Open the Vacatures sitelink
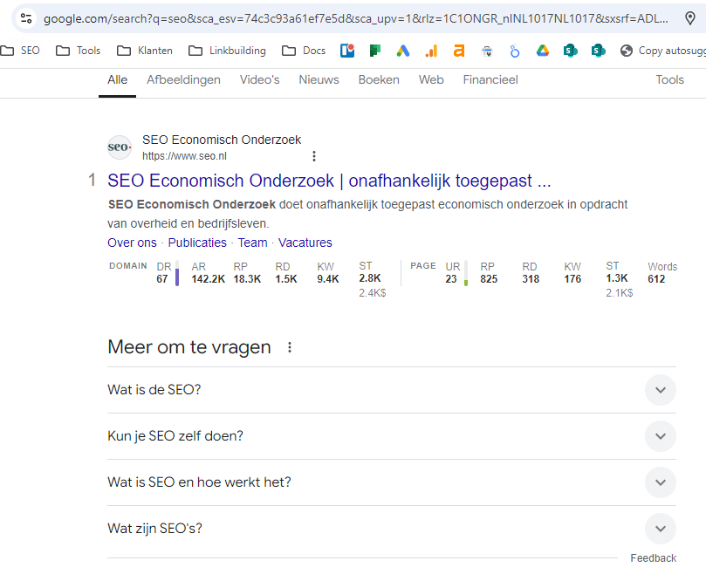The height and width of the screenshot is (588, 706). 305,243
